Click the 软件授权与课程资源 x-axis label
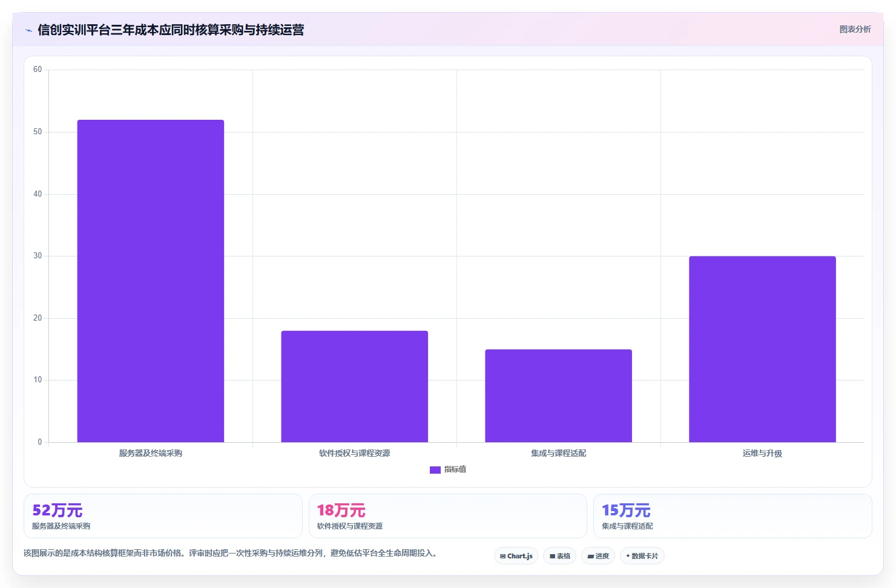 point(355,453)
